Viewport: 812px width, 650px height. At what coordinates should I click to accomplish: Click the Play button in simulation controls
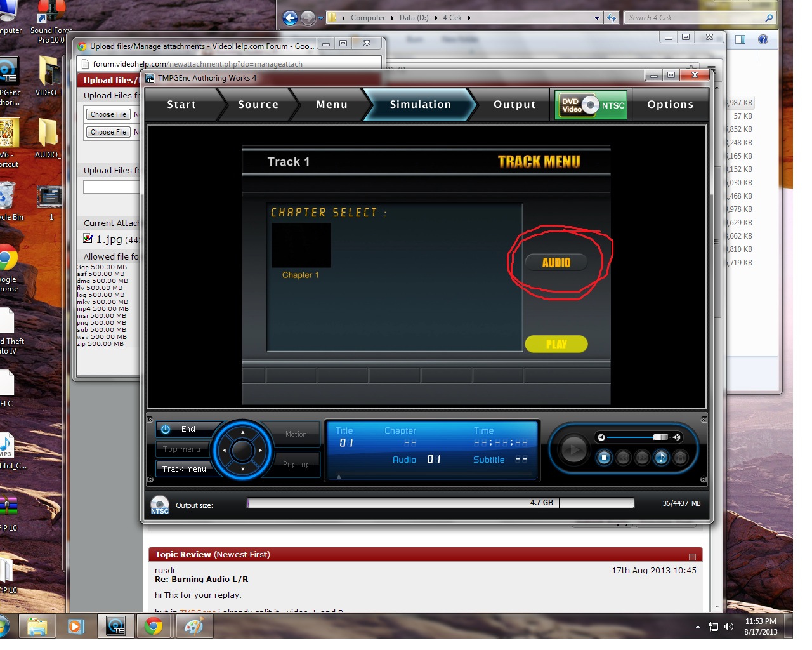click(x=573, y=450)
